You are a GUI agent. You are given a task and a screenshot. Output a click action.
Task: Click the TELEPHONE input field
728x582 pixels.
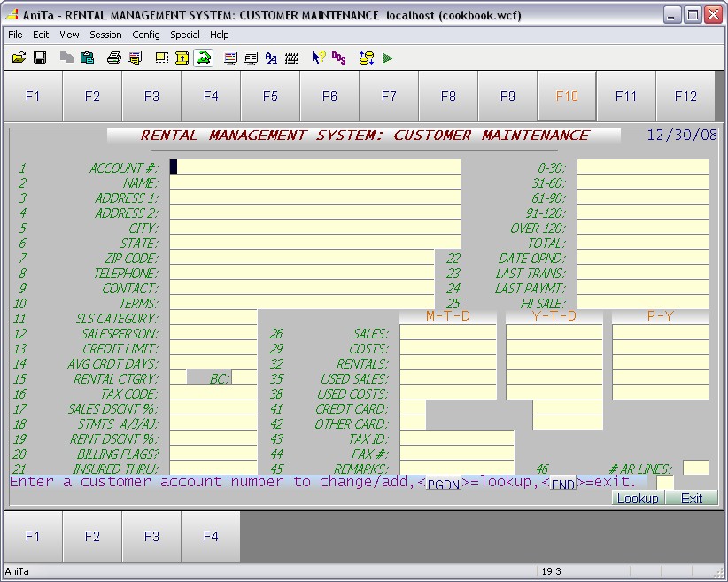pos(302,272)
